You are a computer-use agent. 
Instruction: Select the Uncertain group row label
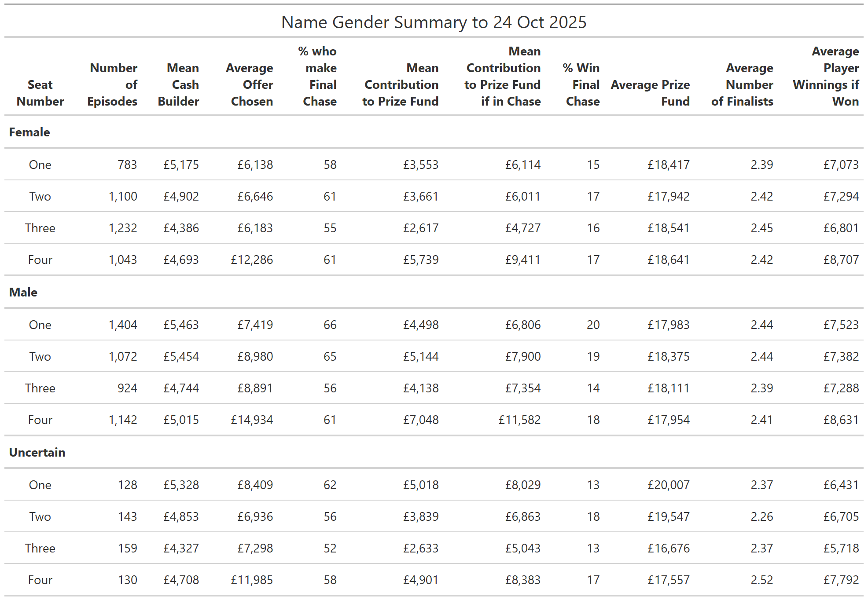coord(37,452)
